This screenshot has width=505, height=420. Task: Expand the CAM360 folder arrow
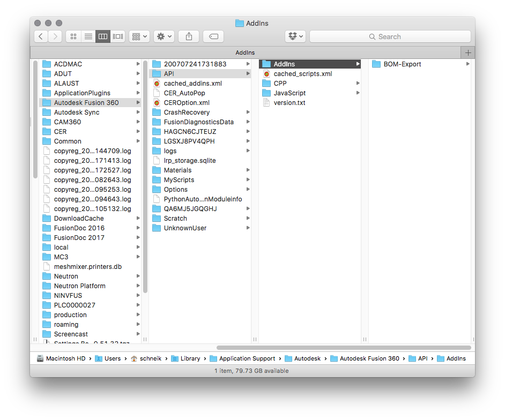138,122
